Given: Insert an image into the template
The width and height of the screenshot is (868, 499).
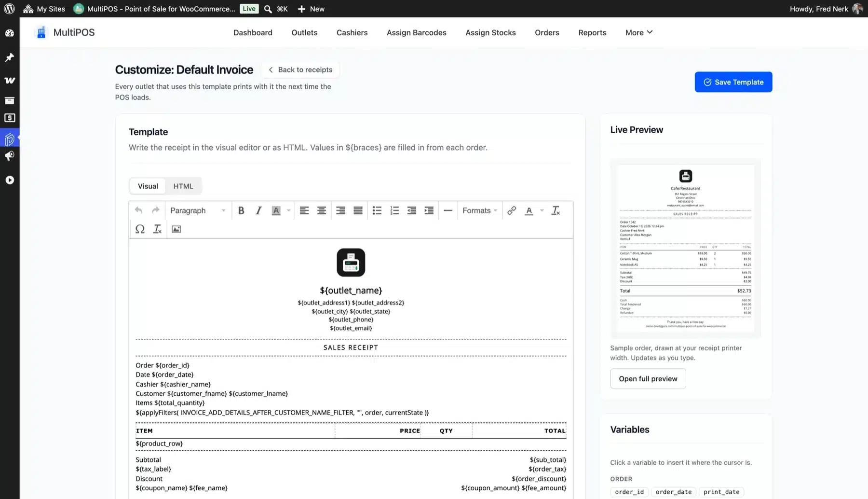Looking at the screenshot, I should [x=176, y=229].
